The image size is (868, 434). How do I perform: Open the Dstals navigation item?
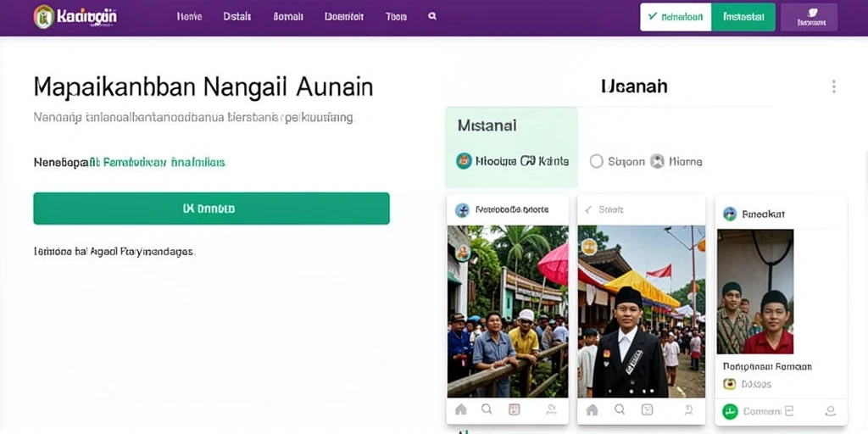pyautogui.click(x=237, y=17)
